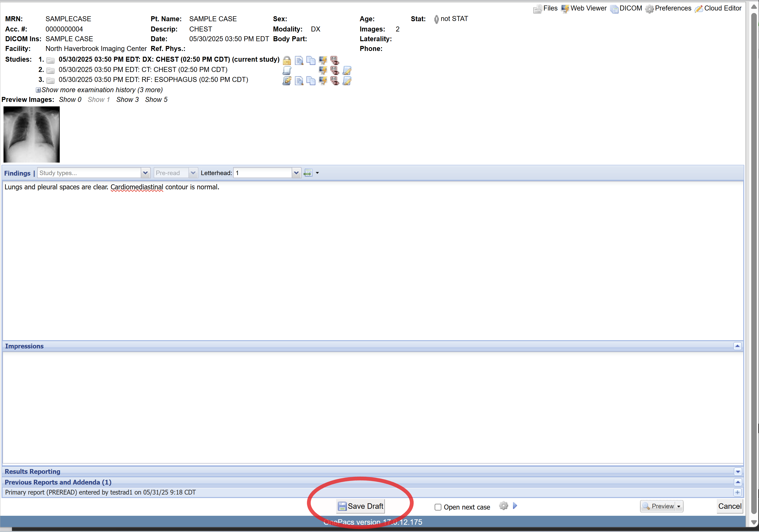Viewport: 759px width, 532px height.
Task: Click the chest X-ray preview thumbnail
Action: pos(31,134)
